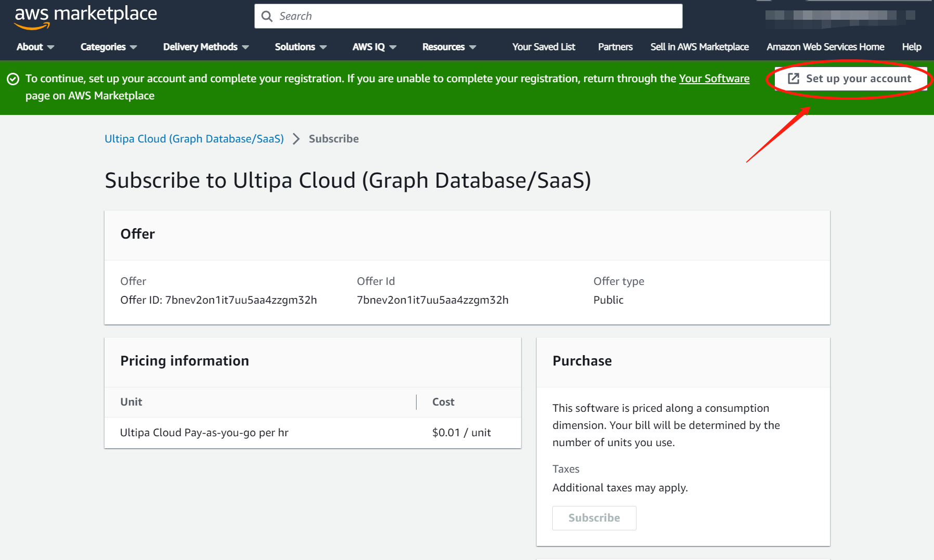Click the Pricing information heading
This screenshot has height=560, width=934.
185,361
